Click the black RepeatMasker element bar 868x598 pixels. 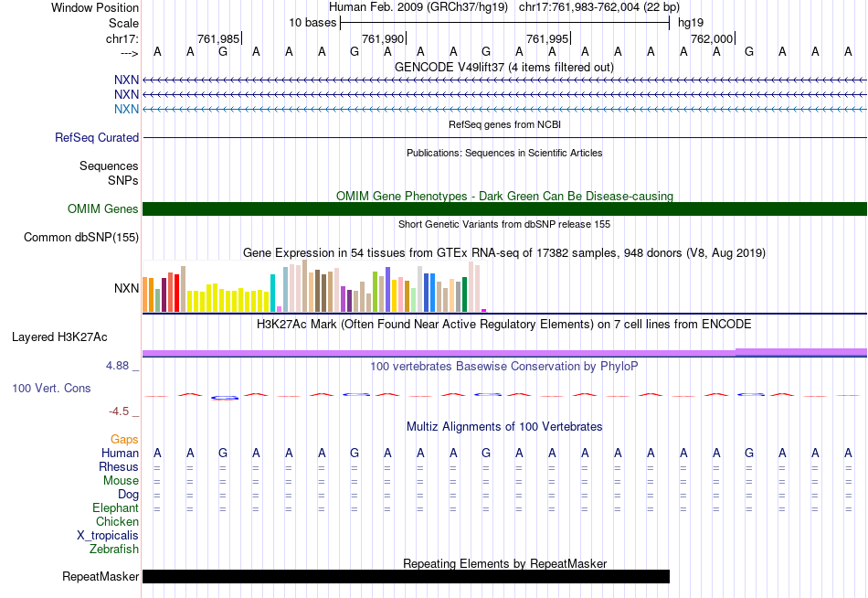[406, 577]
